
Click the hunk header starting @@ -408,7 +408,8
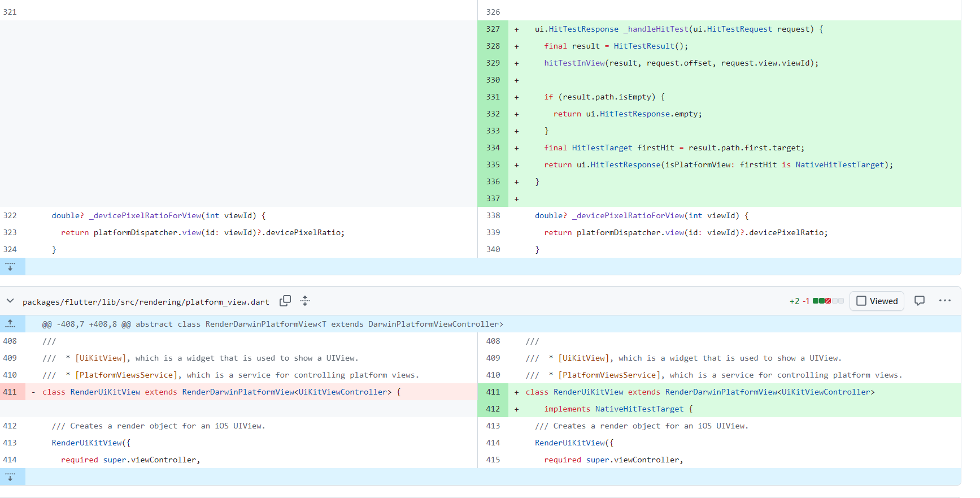(x=272, y=324)
